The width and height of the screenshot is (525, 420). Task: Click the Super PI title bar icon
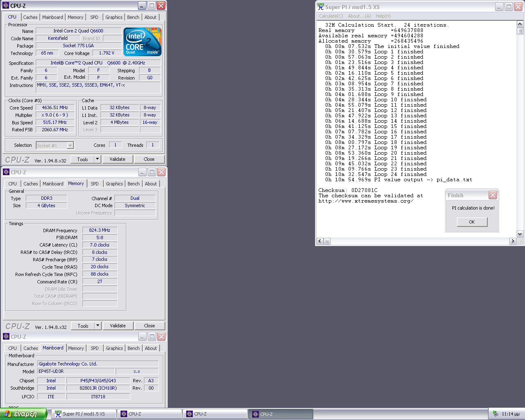[x=321, y=7]
